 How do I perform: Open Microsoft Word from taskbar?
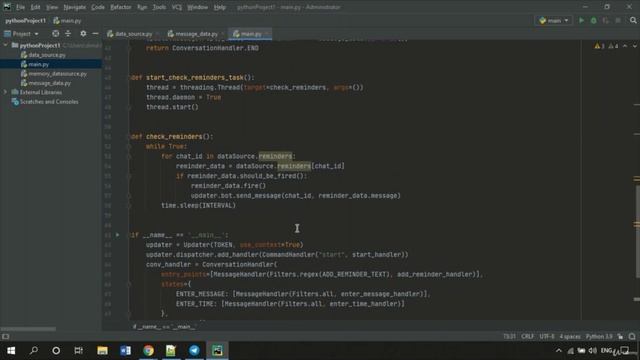(x=125, y=351)
